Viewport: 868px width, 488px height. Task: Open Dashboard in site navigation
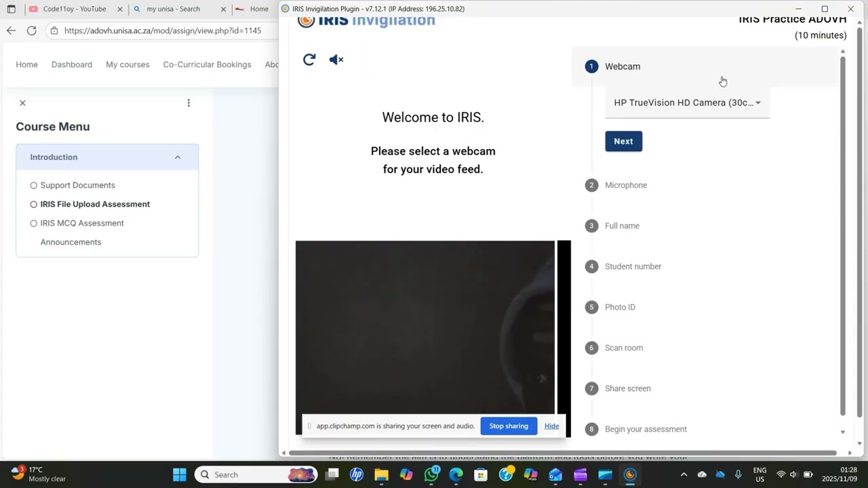[72, 64]
